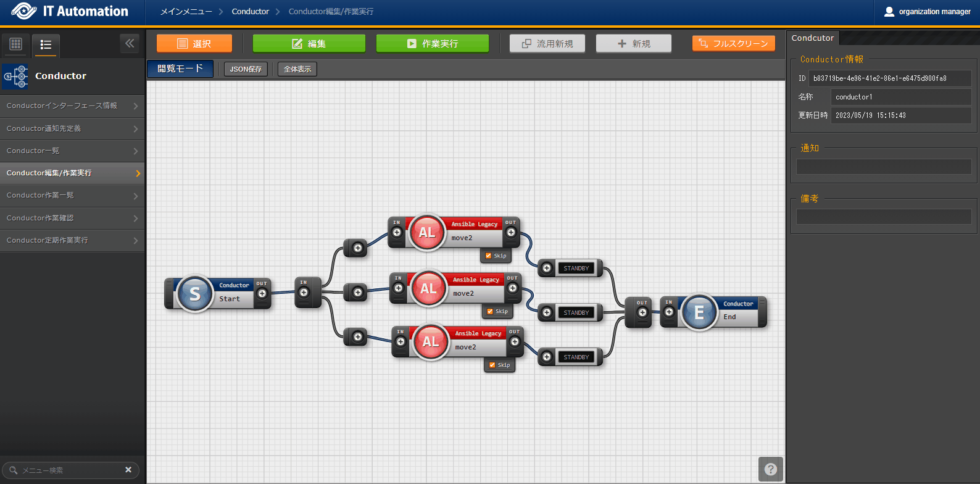Click the grid view icon in sidebar
980x484 pixels.
tap(16, 44)
